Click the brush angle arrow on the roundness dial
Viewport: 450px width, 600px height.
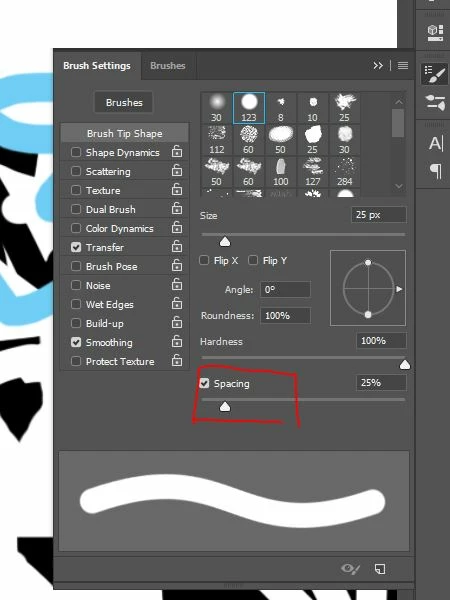pos(399,289)
